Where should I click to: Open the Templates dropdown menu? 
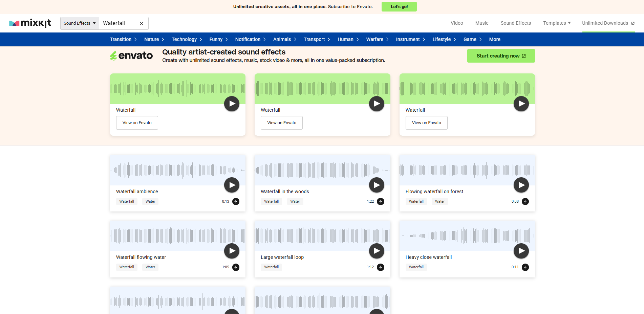pos(556,23)
